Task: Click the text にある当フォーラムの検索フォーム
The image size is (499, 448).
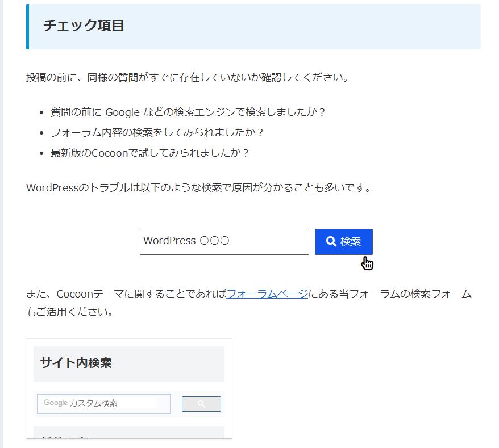Action: [390, 294]
